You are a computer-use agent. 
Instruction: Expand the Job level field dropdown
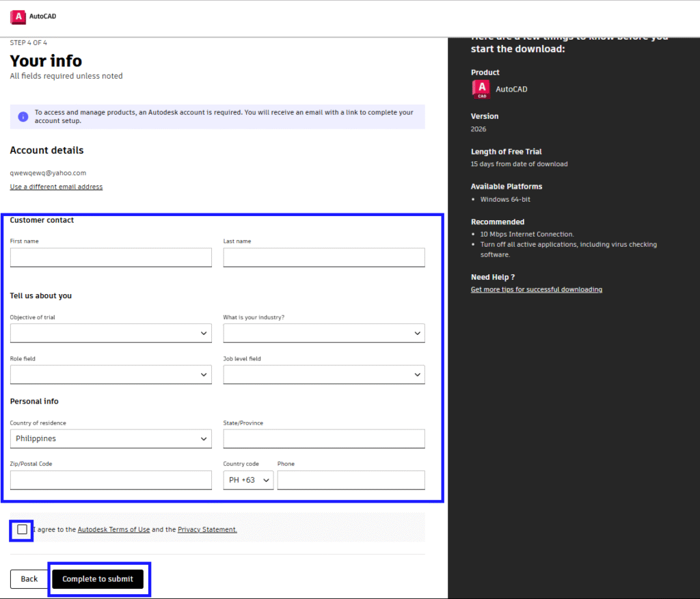point(323,375)
